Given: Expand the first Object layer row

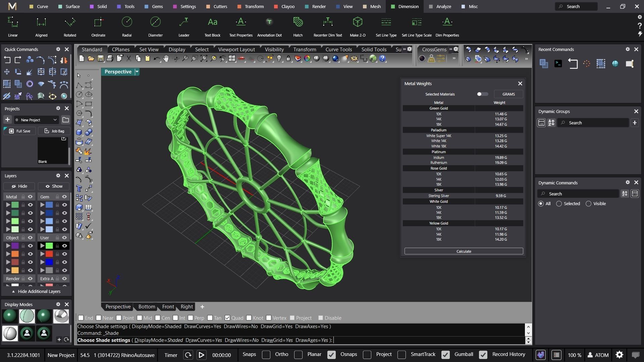Looking at the screenshot, I should pos(8,246).
